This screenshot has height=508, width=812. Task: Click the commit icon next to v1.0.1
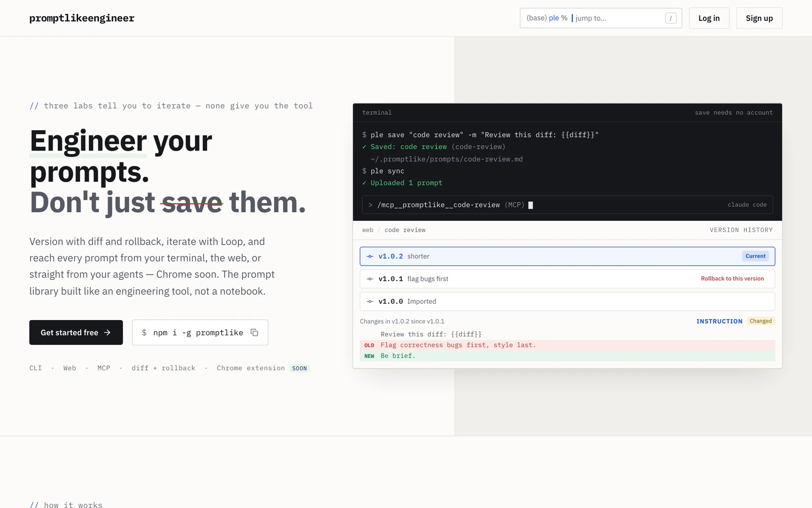(x=370, y=279)
